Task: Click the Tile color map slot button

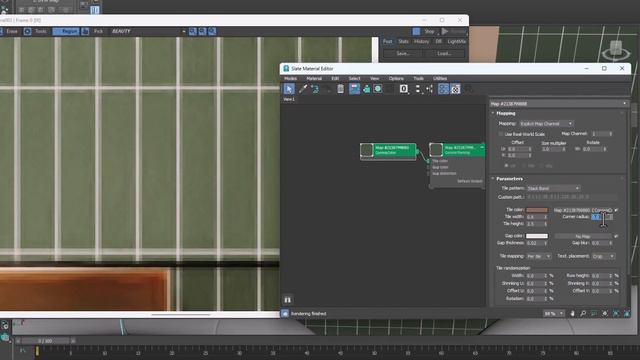Action: tap(582, 210)
